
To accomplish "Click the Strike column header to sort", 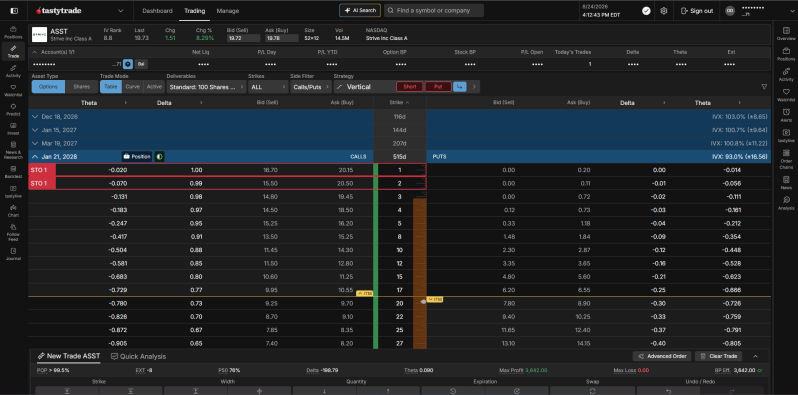I will click(x=400, y=103).
